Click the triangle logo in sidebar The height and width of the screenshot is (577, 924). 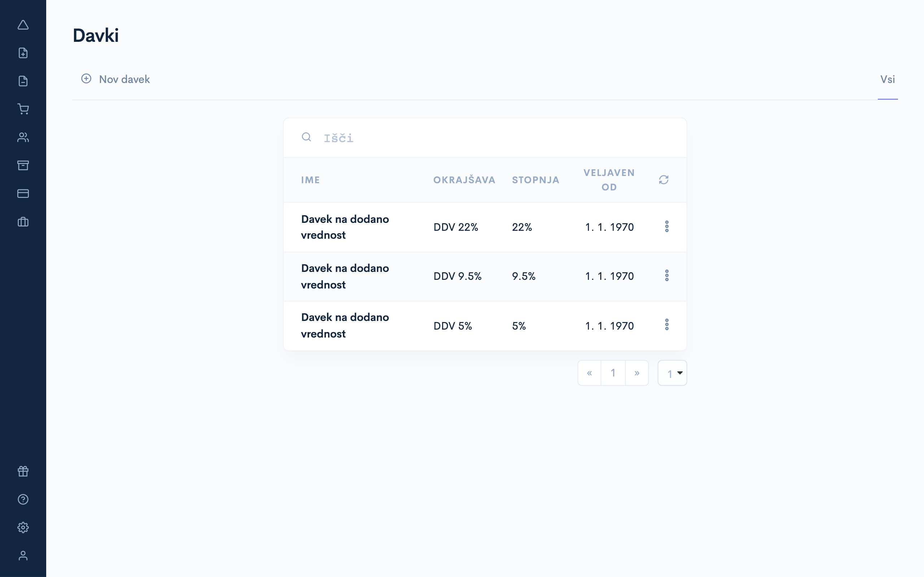click(x=23, y=25)
